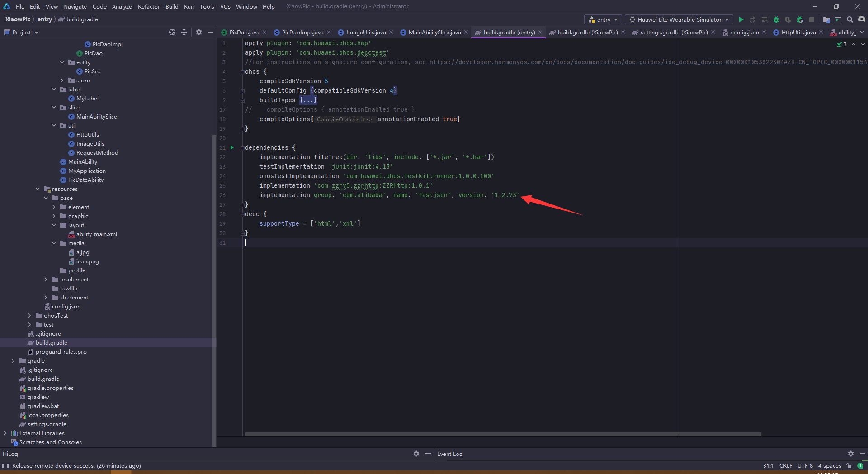Close the HttpUtils.java tab
This screenshot has width=868, height=474.
[821, 32]
